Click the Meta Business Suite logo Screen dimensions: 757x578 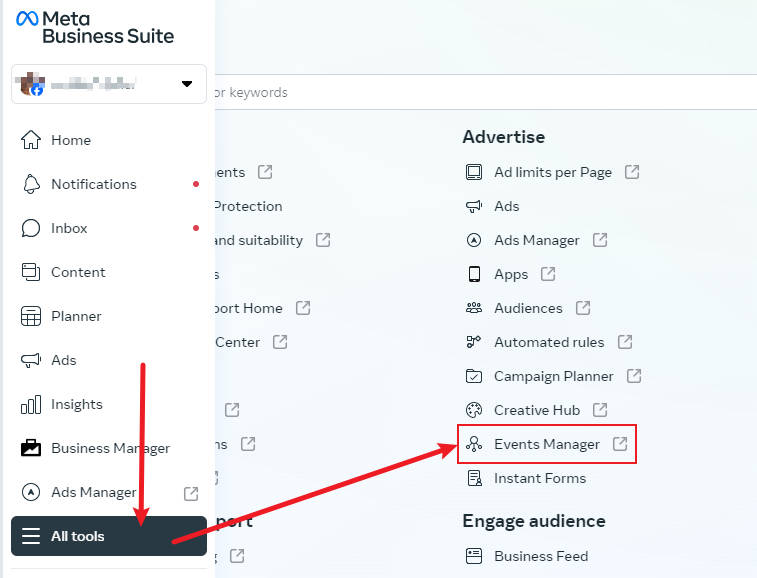pyautogui.click(x=95, y=27)
